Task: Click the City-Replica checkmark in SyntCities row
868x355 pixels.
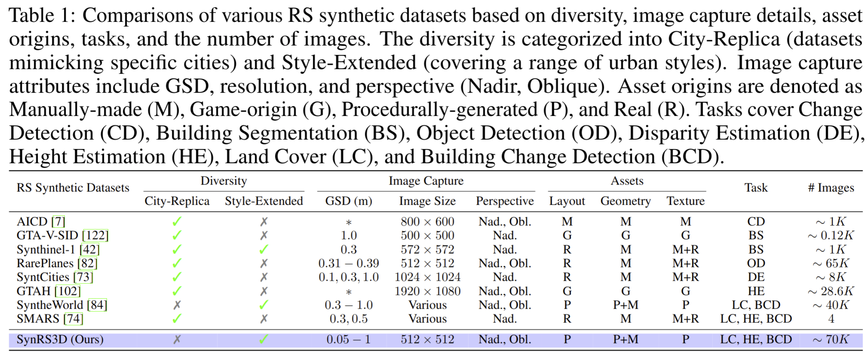Action: click(x=177, y=277)
